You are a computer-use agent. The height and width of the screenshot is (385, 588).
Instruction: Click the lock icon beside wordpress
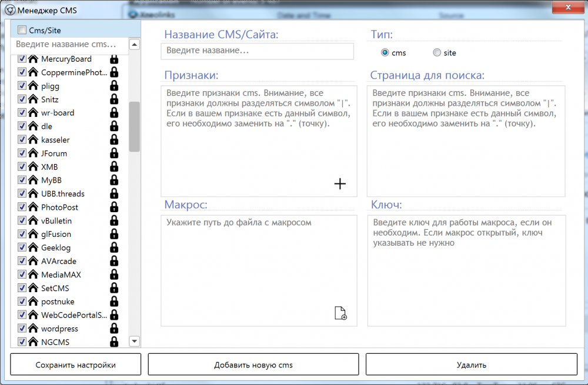[x=114, y=329]
